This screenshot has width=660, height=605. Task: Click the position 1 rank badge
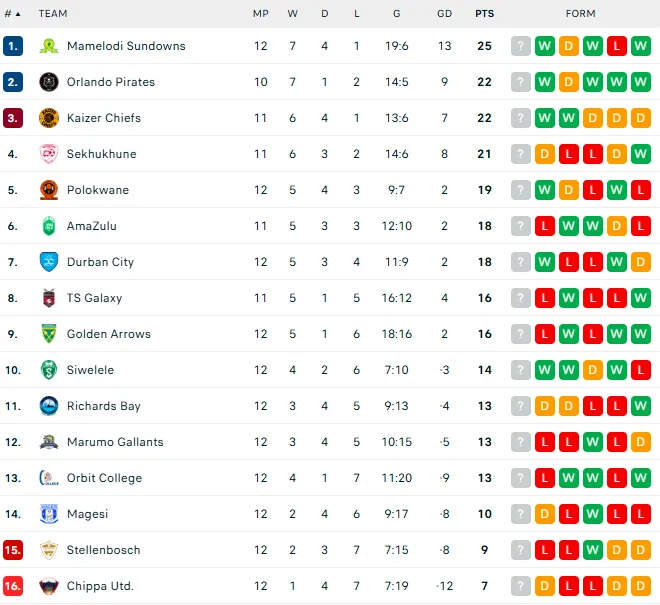click(x=13, y=46)
